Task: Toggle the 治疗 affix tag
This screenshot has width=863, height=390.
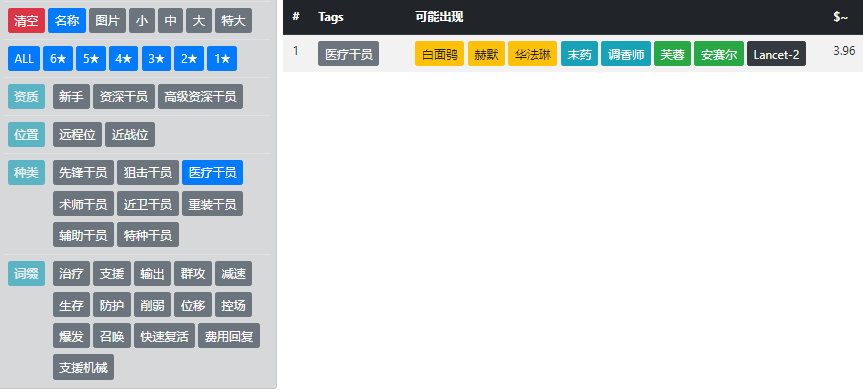Action: 71,273
